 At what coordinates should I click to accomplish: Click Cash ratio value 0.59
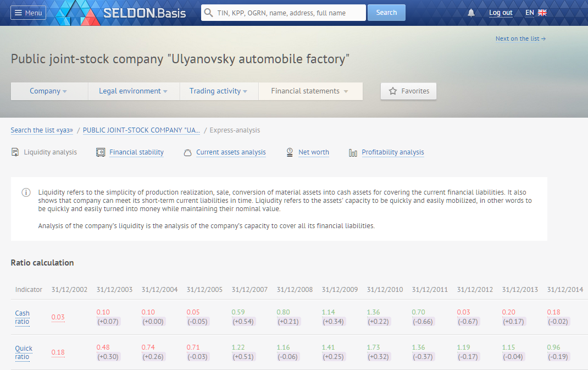tap(238, 312)
